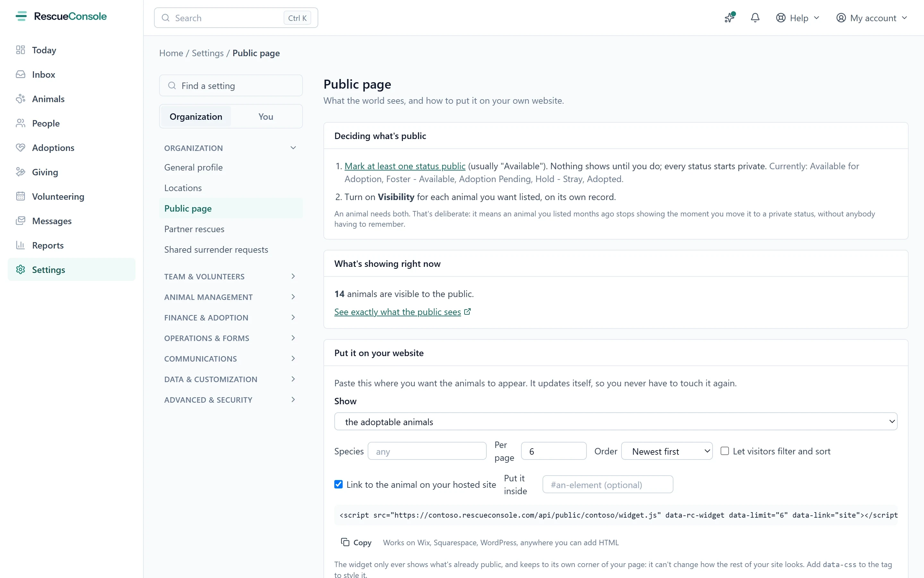Open Partner rescues settings
The image size is (924, 578).
pos(231,229)
